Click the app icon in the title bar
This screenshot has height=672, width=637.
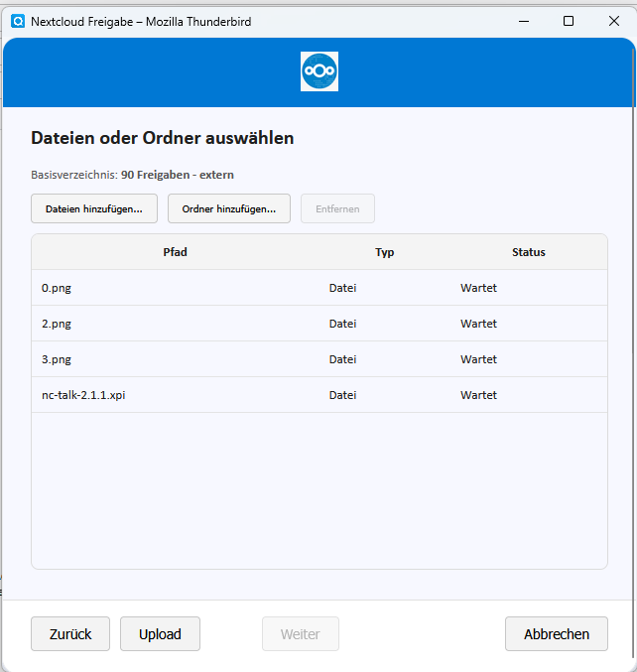click(x=18, y=21)
